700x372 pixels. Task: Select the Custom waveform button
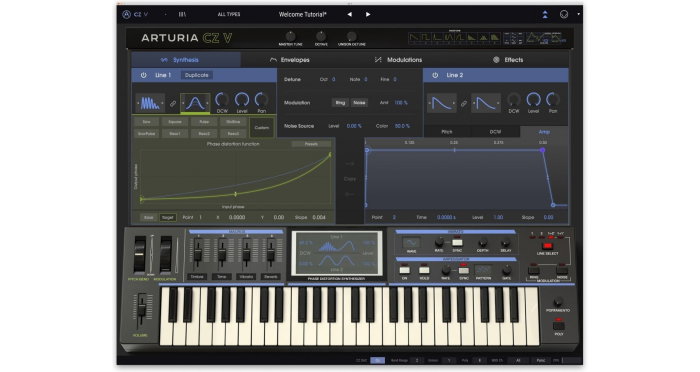[x=262, y=128]
